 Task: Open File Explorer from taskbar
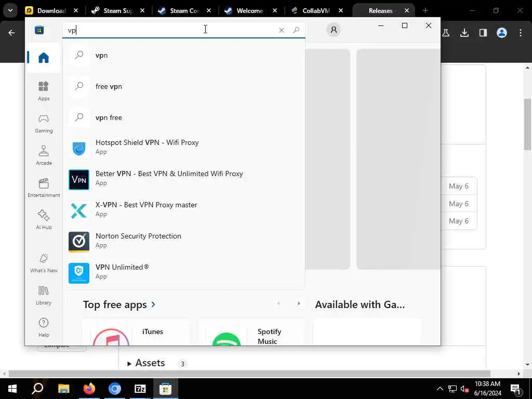(63, 389)
